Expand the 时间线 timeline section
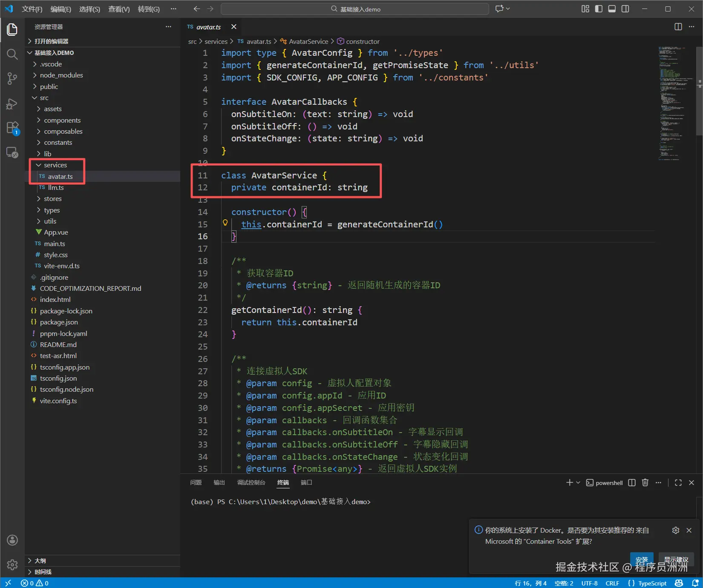703x588 pixels. pos(102,572)
